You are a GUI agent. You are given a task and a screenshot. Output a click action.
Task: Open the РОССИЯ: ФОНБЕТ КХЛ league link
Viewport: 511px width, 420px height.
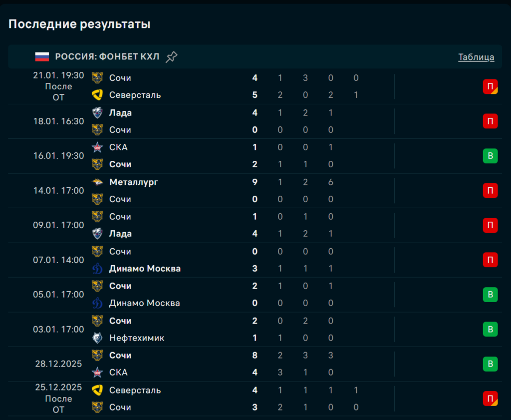point(107,57)
